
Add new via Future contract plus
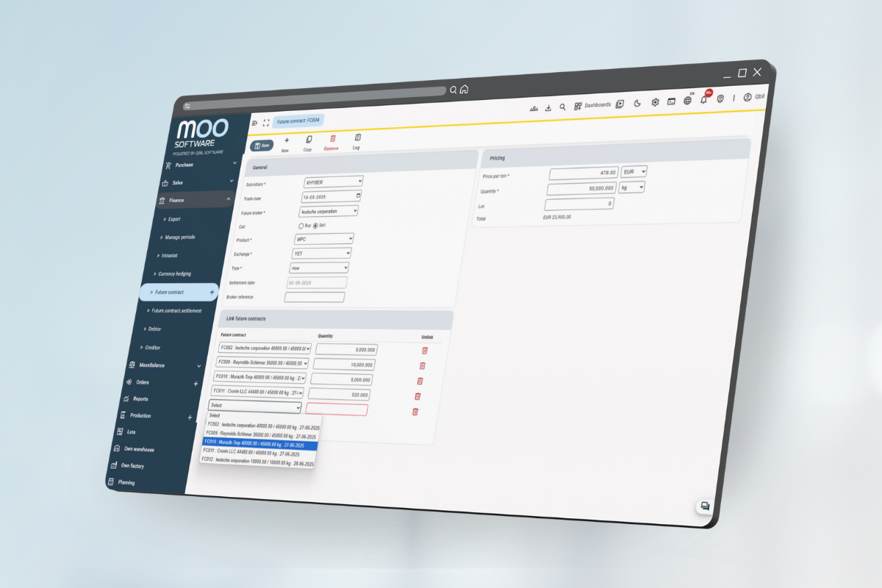(x=212, y=293)
